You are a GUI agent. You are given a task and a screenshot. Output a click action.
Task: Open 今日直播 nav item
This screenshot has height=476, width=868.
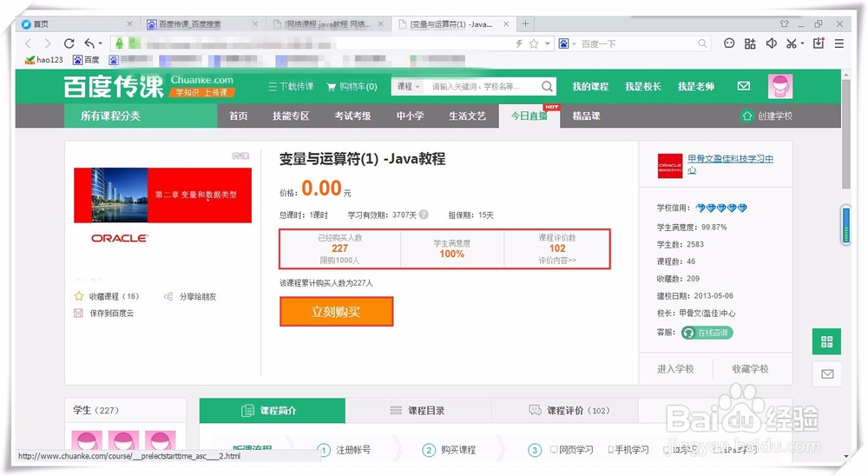529,116
